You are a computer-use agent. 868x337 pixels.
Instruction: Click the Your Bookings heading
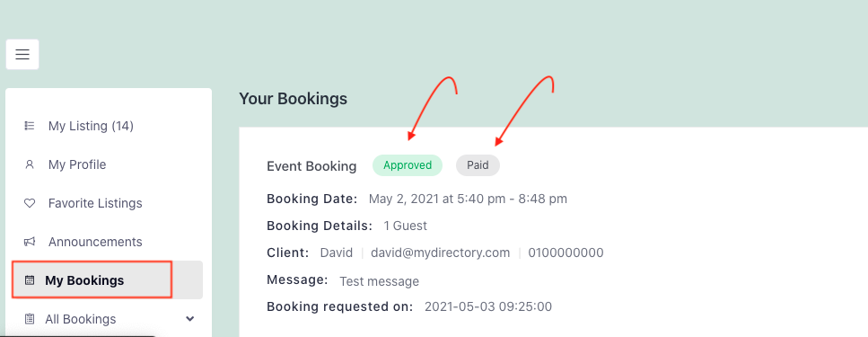(x=293, y=99)
